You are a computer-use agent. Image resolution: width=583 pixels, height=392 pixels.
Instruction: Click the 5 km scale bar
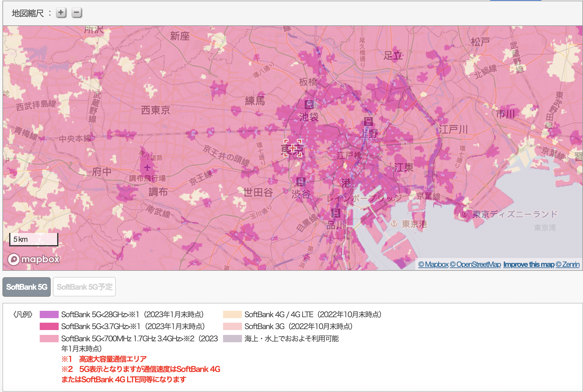[34, 239]
